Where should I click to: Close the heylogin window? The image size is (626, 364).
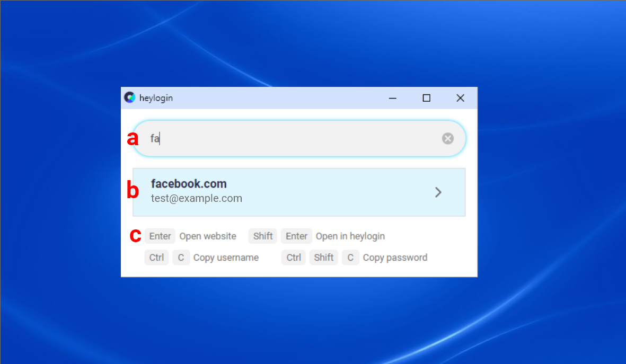[460, 98]
